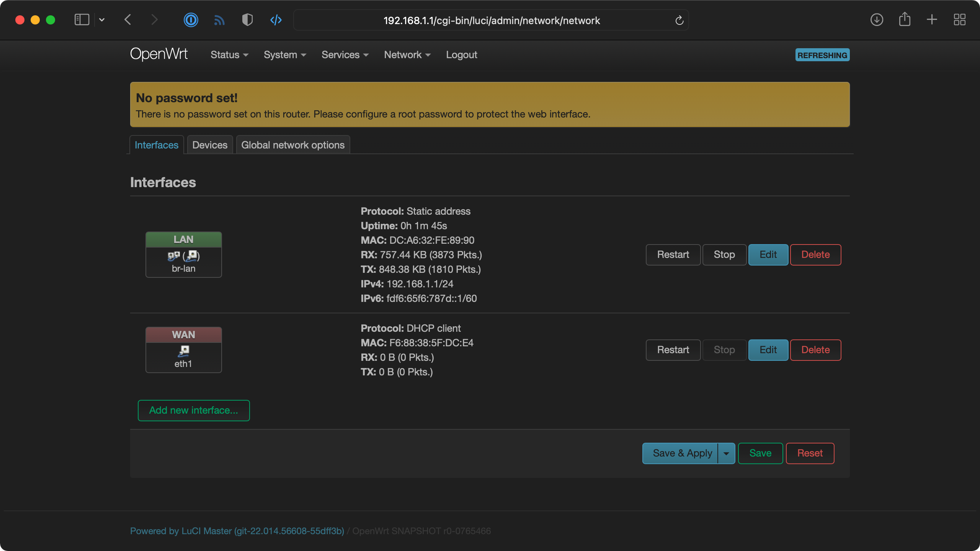The image size is (980, 551).
Task: Open the privacy shield report icon
Action: [x=248, y=20]
